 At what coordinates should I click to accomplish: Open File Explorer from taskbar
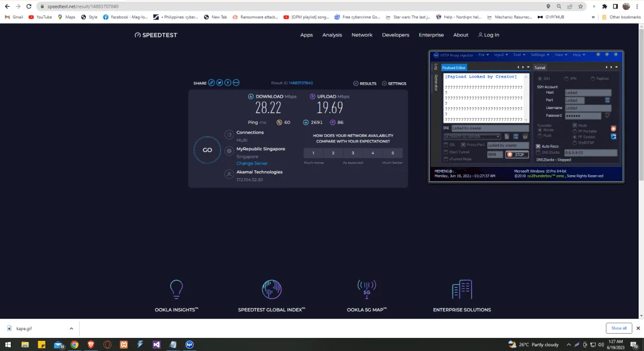[25, 344]
